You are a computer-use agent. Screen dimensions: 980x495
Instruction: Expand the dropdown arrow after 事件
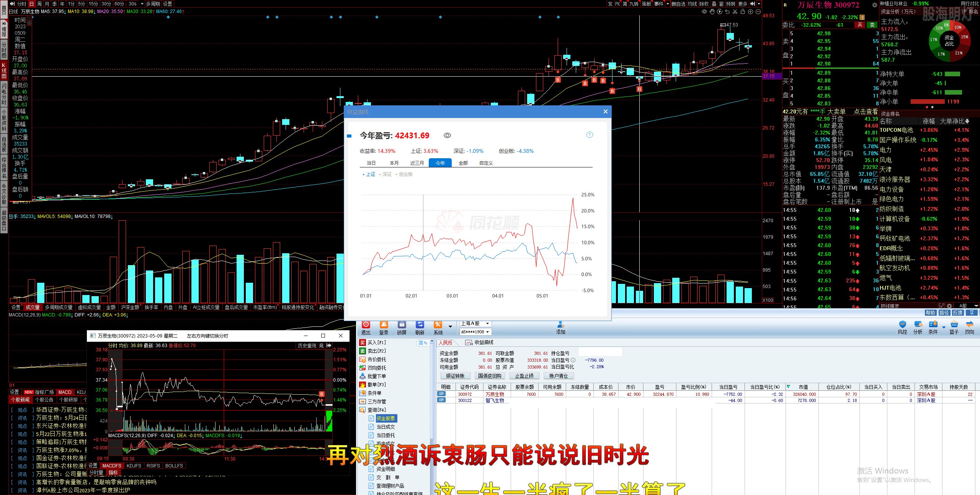point(668,4)
